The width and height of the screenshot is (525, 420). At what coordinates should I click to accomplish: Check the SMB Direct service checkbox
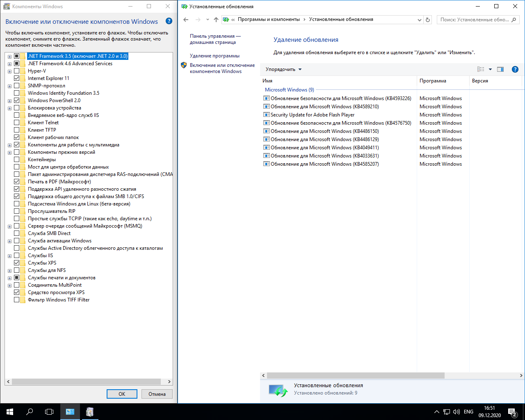click(17, 233)
